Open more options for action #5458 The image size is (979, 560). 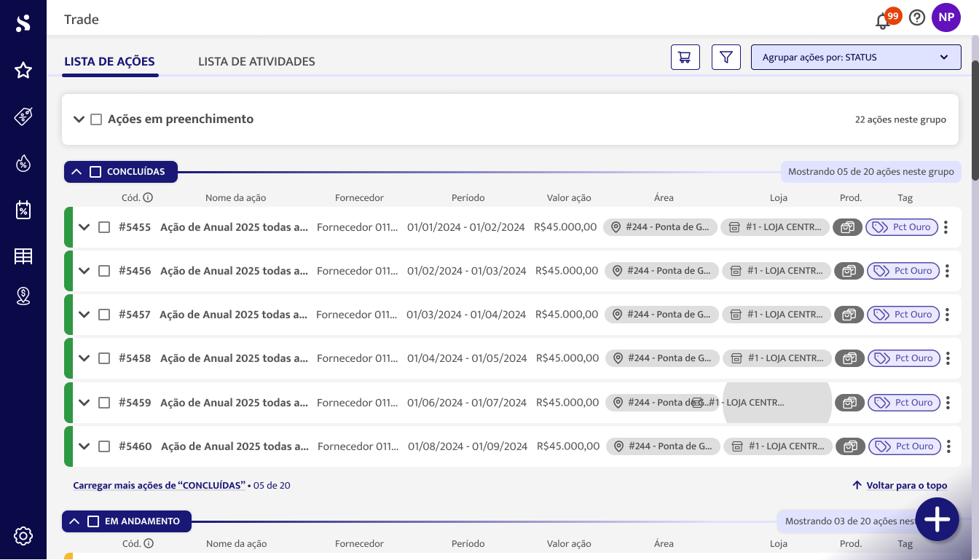948,358
